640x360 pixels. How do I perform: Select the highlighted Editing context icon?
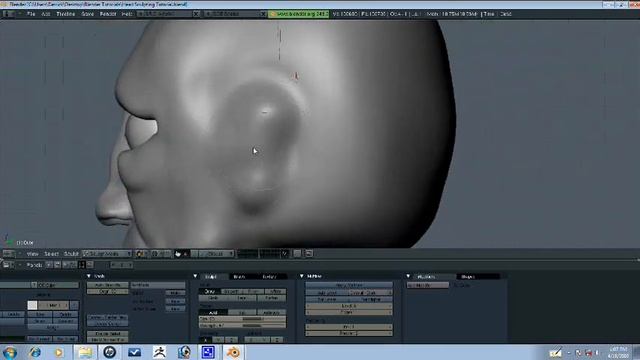pyautogui.click(x=82, y=265)
